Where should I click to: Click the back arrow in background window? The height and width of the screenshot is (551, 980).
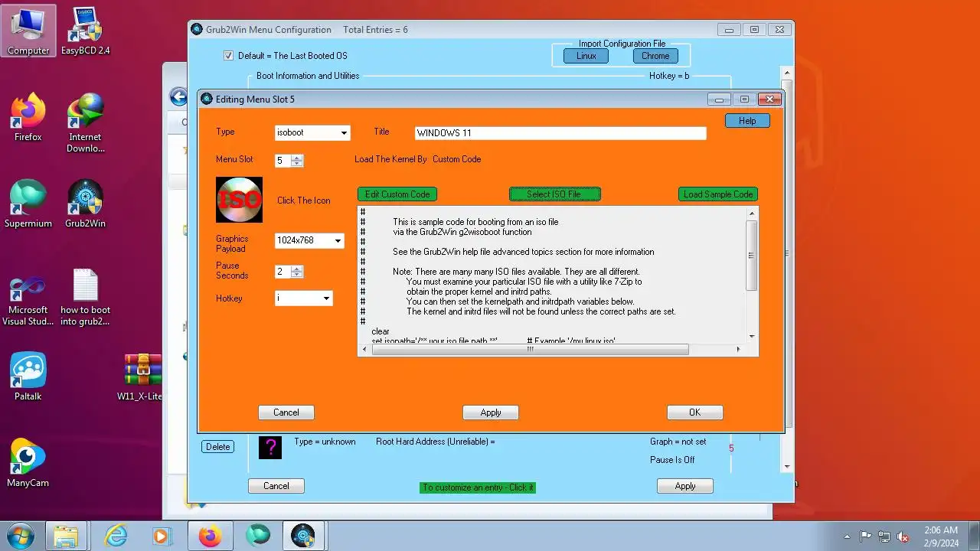click(178, 96)
